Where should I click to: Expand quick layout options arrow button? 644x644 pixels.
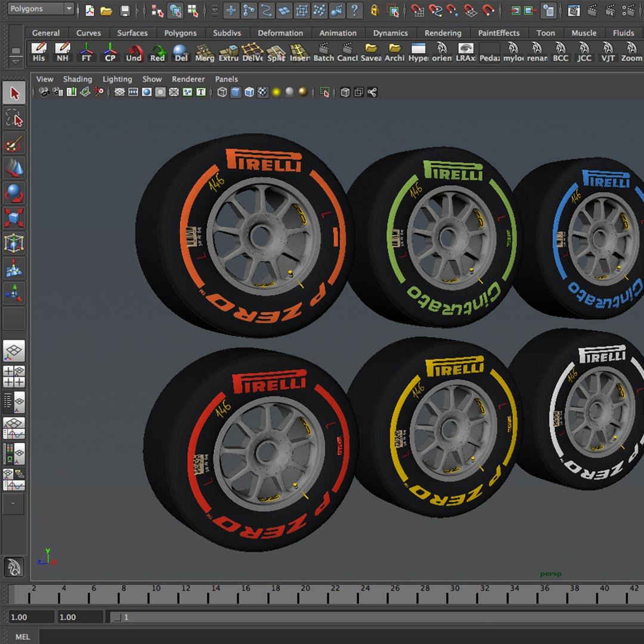click(x=13, y=503)
